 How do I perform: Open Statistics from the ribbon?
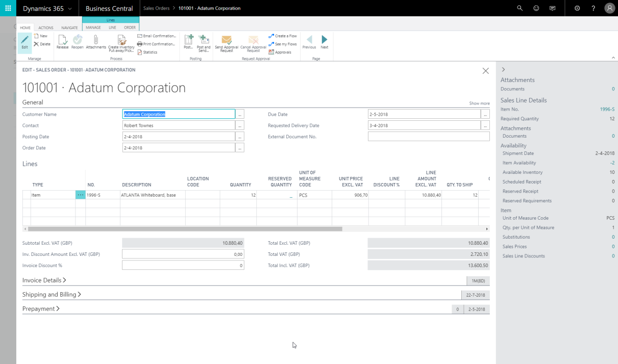click(147, 52)
